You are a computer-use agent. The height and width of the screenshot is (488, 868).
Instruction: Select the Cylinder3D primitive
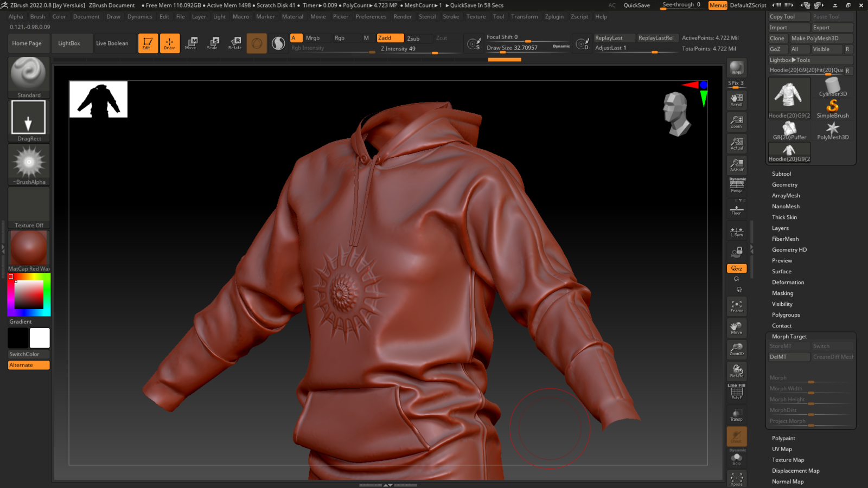(833, 87)
